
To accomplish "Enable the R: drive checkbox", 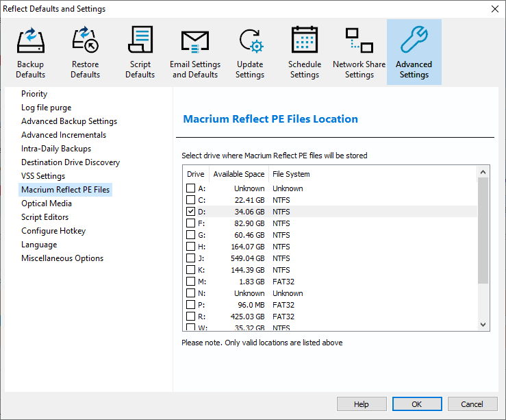I will click(191, 317).
